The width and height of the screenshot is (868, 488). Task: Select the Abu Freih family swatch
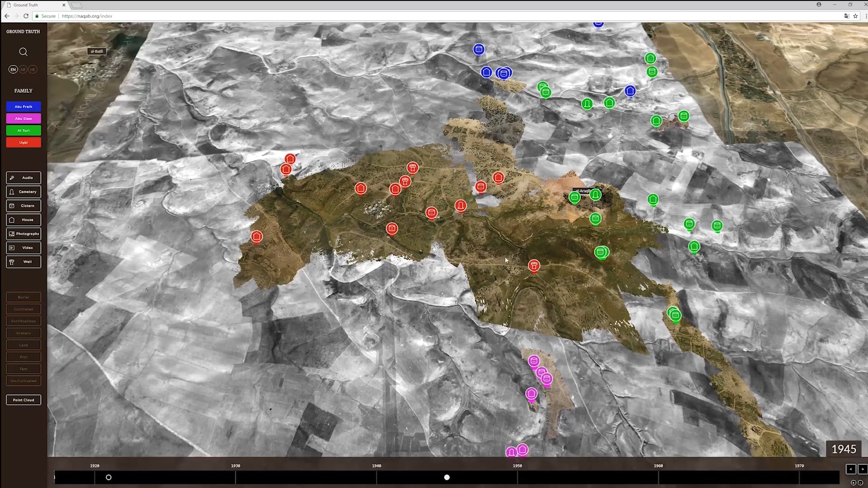(24, 107)
